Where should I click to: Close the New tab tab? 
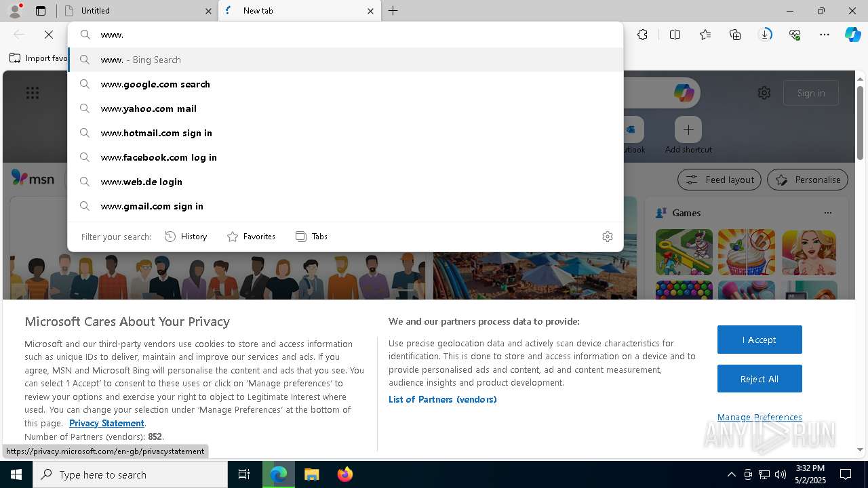370,11
